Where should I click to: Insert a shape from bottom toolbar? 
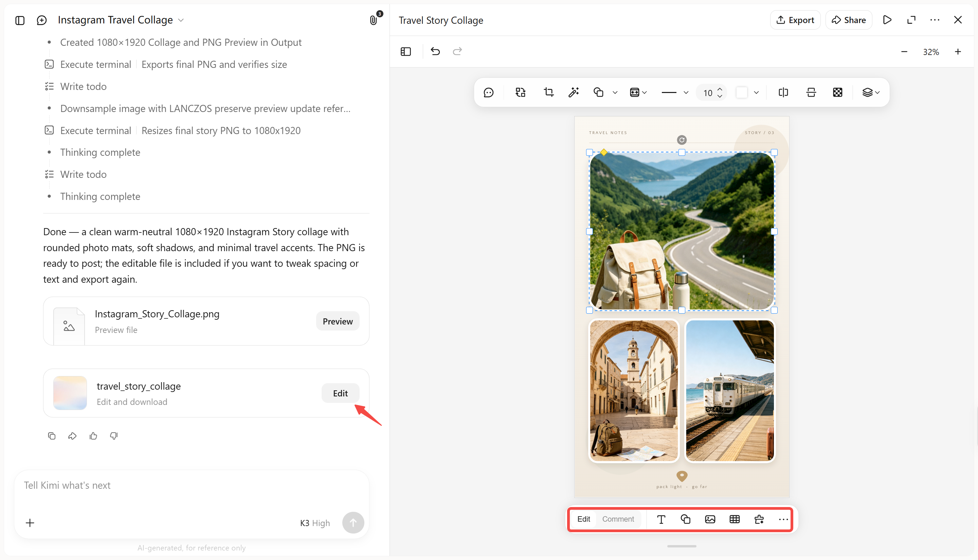pyautogui.click(x=685, y=519)
